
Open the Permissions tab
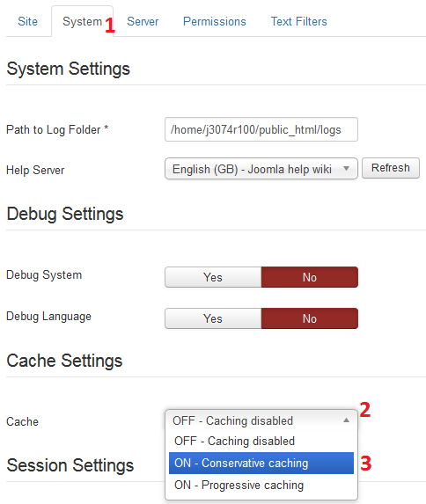click(214, 21)
